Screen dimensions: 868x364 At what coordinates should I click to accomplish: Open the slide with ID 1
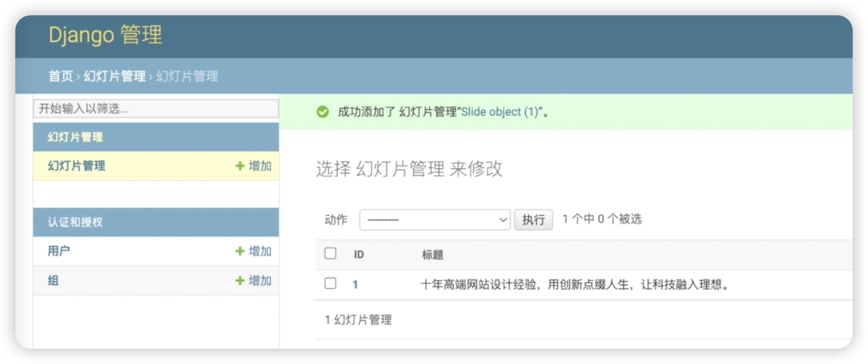tap(355, 284)
